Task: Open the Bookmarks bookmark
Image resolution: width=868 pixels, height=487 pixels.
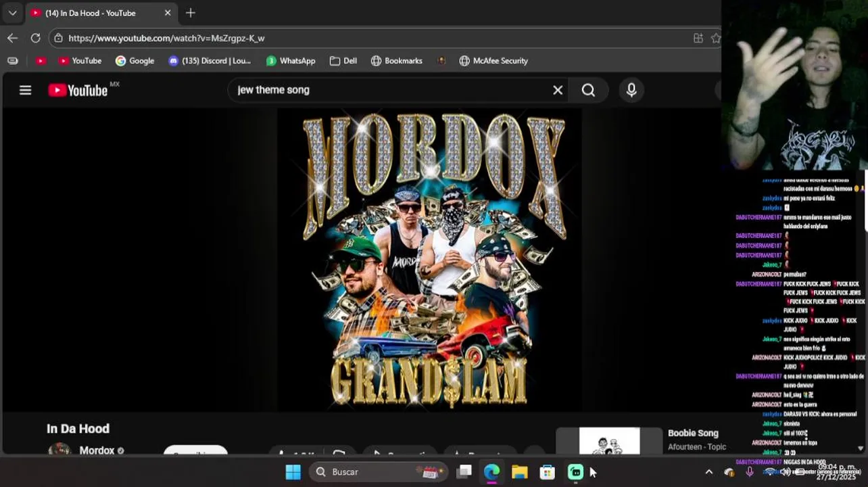Action: 397,61
